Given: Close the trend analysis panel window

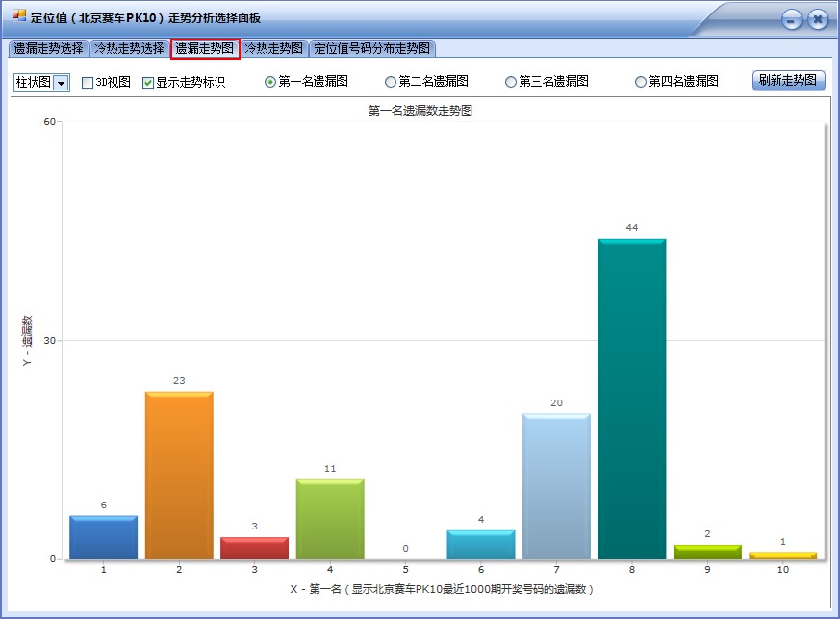Looking at the screenshot, I should 817,19.
